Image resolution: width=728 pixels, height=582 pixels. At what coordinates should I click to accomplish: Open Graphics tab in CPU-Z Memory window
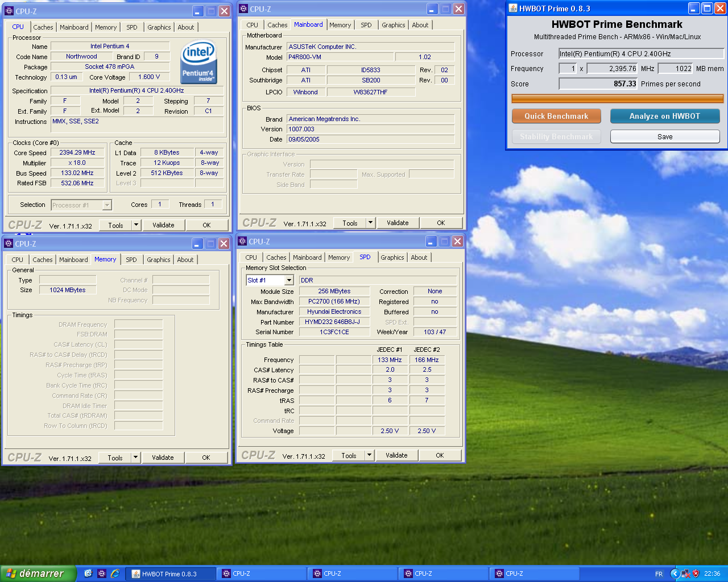click(159, 260)
